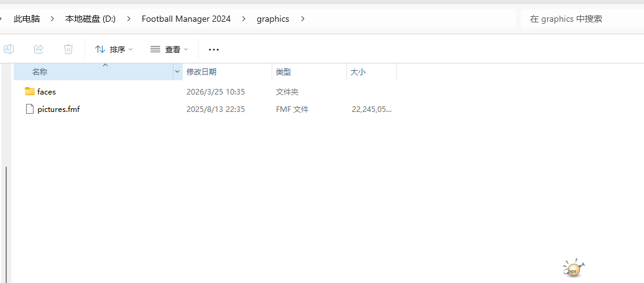Screen dimensions: 644x283
Task: Expand chevron after 此电脑 in breadcrumb
Action: (53, 19)
